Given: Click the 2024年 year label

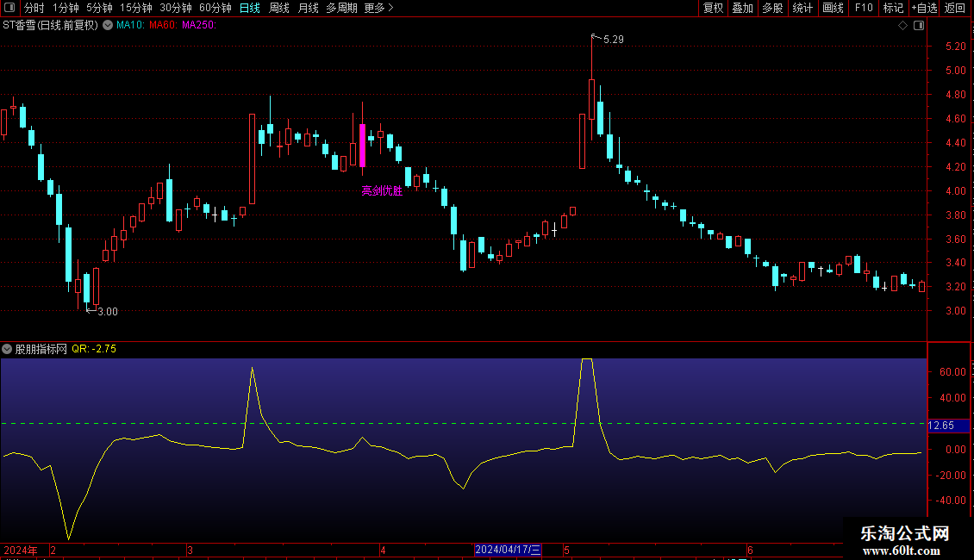Looking at the screenshot, I should coord(21,551).
